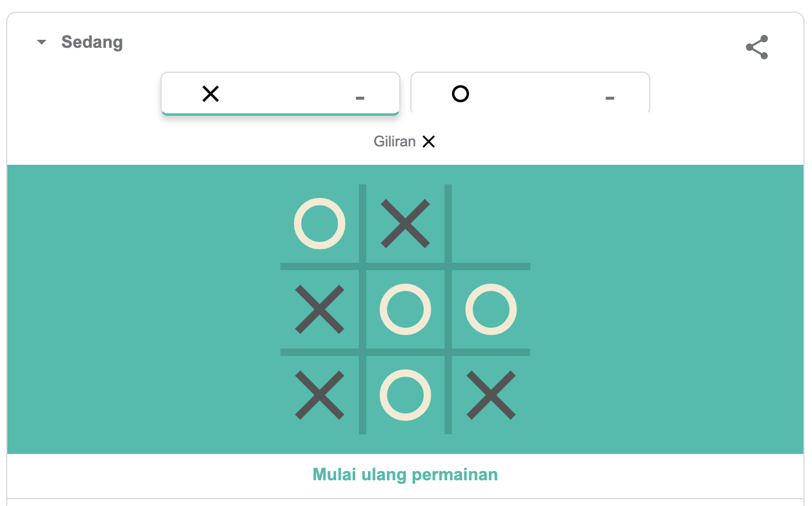Viewport: 812px width, 506px height.
Task: Click the X symbol in the score tab
Action: click(211, 94)
